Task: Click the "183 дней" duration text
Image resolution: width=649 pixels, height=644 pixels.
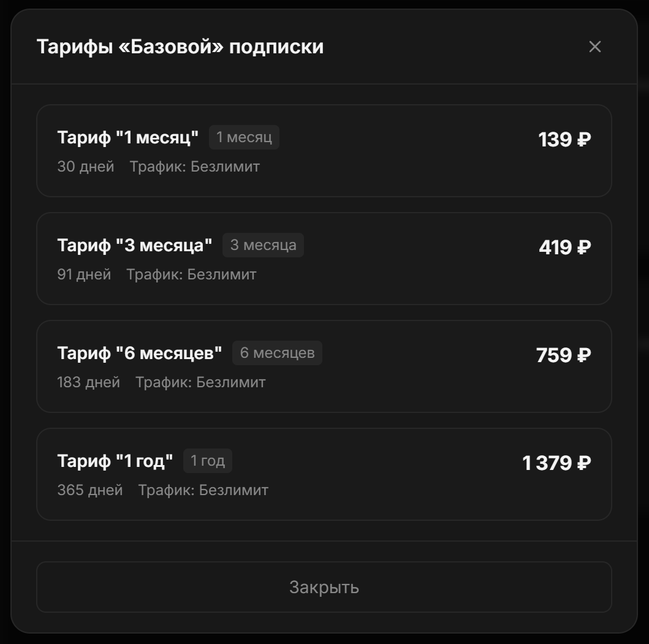Action: tap(88, 382)
